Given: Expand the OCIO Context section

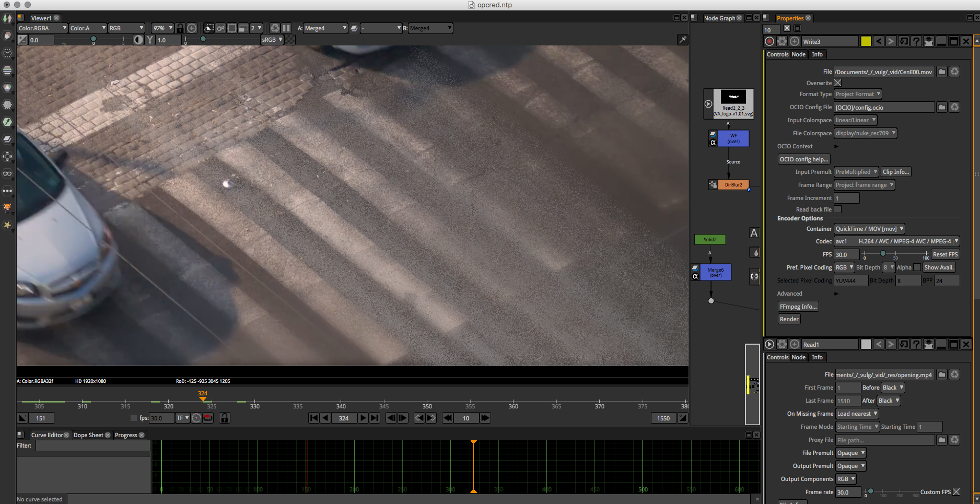Looking at the screenshot, I should 836,146.
